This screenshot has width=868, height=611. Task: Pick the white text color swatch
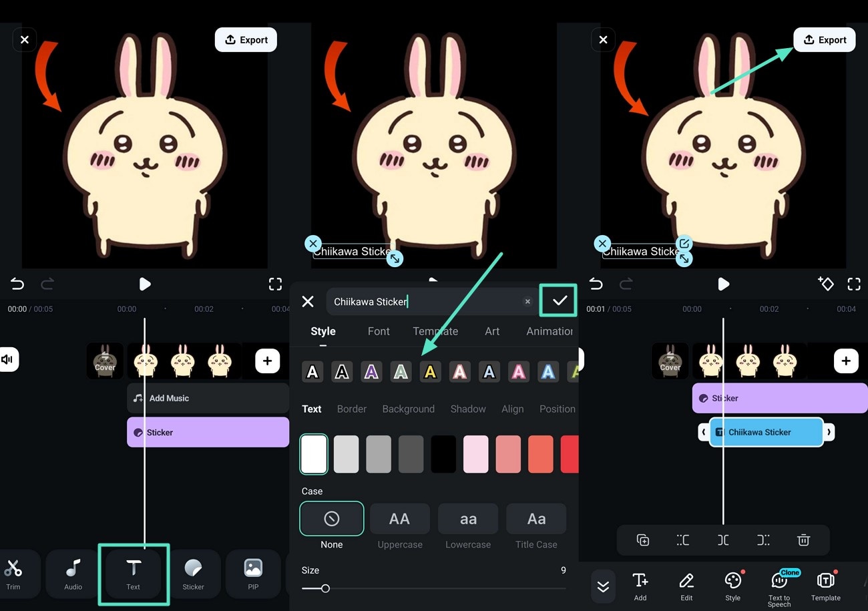(314, 454)
